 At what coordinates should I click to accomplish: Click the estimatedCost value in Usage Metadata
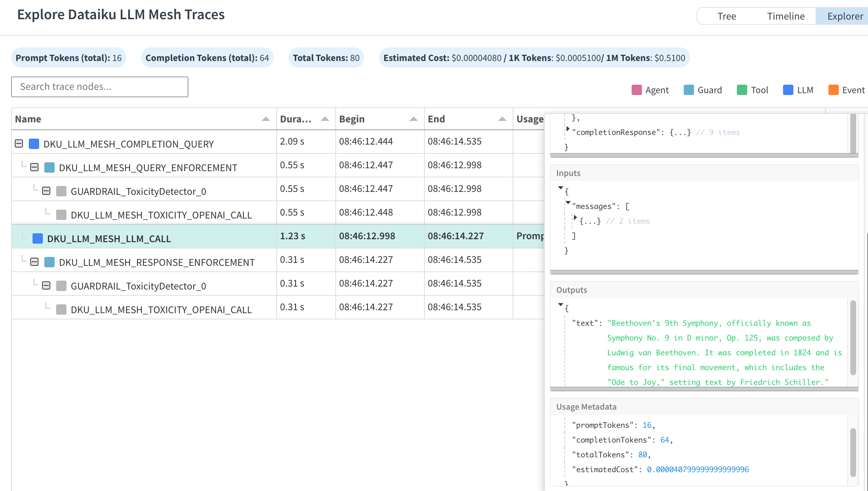click(698, 470)
